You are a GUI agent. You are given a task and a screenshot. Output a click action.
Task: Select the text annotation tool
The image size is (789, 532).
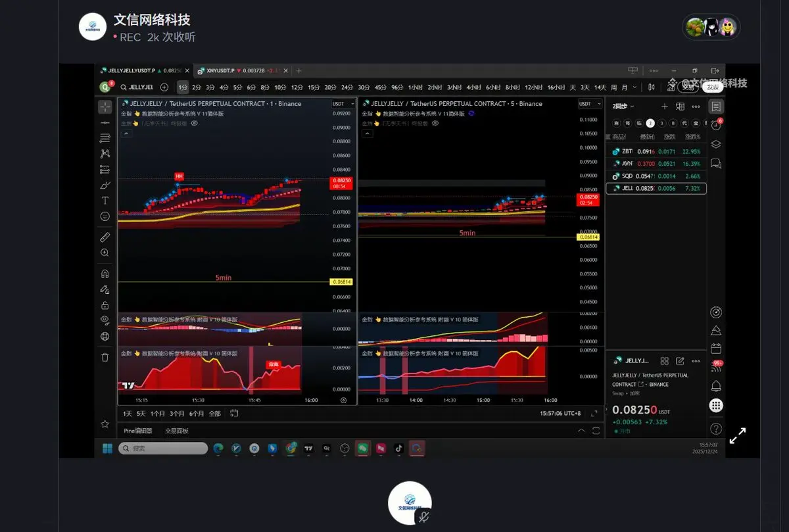pos(105,201)
